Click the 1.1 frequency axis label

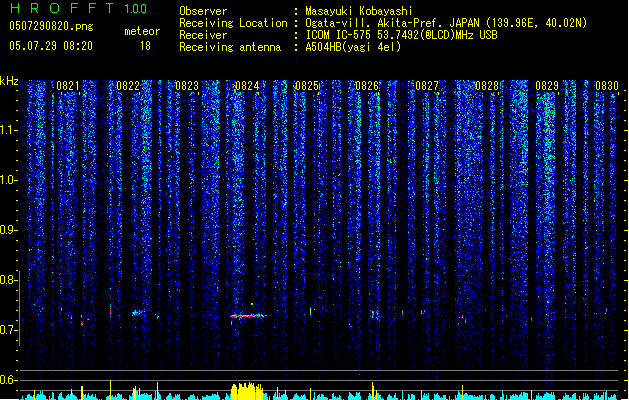pos(8,130)
